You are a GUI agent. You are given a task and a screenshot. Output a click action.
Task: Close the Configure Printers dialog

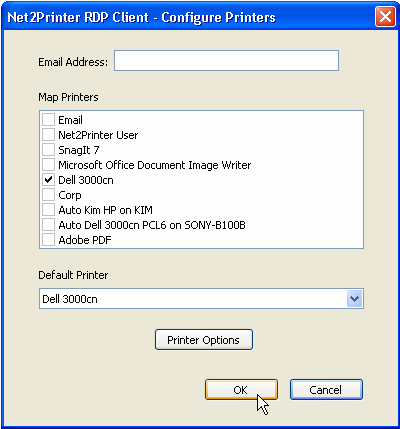point(385,17)
